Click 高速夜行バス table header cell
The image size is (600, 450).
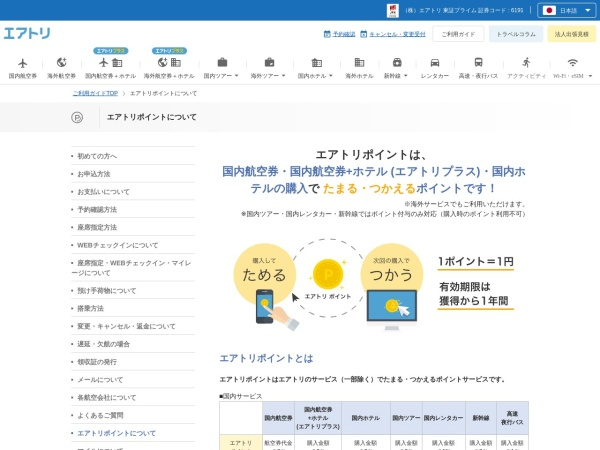click(x=512, y=418)
